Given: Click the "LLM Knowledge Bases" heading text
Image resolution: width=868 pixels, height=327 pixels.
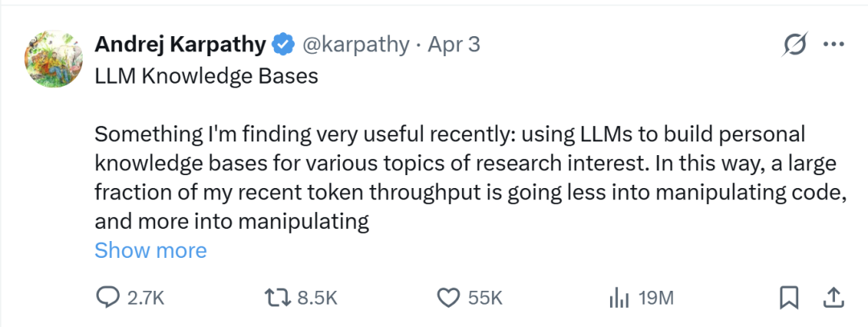Looking at the screenshot, I should pyautogui.click(x=207, y=76).
